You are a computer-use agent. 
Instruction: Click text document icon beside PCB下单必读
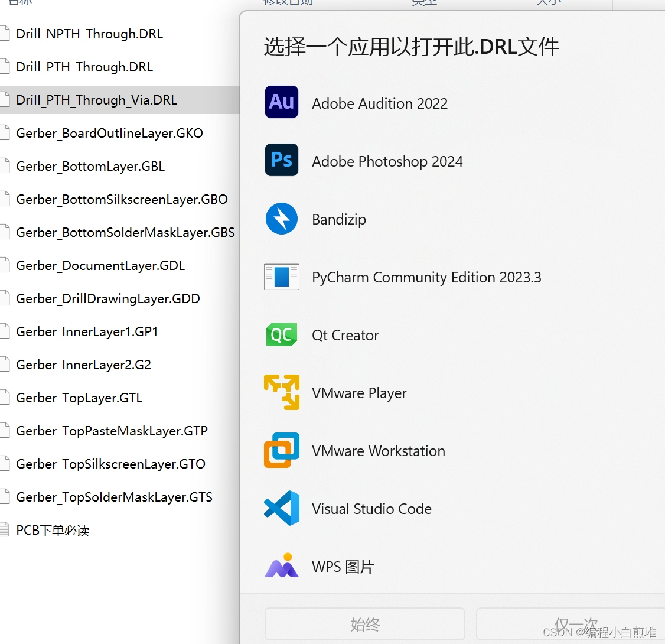point(4,530)
